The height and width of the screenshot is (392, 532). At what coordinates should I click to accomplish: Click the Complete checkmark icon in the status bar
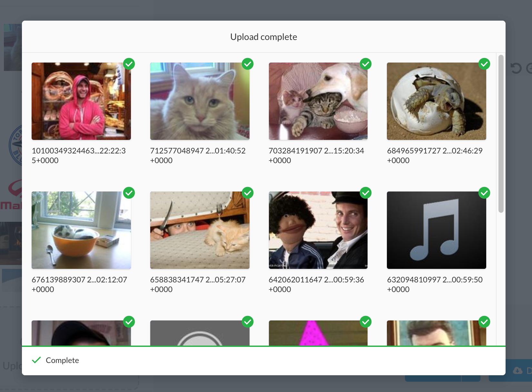[36, 360]
